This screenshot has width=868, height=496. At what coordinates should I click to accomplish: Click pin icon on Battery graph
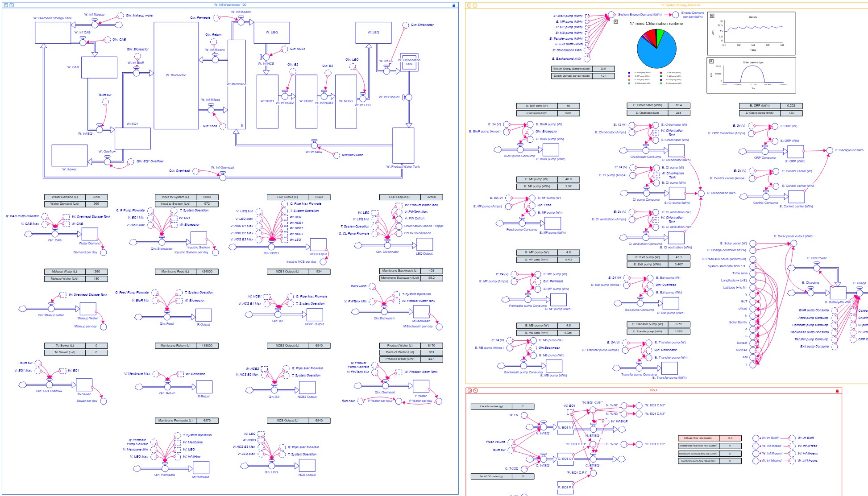click(x=712, y=16)
